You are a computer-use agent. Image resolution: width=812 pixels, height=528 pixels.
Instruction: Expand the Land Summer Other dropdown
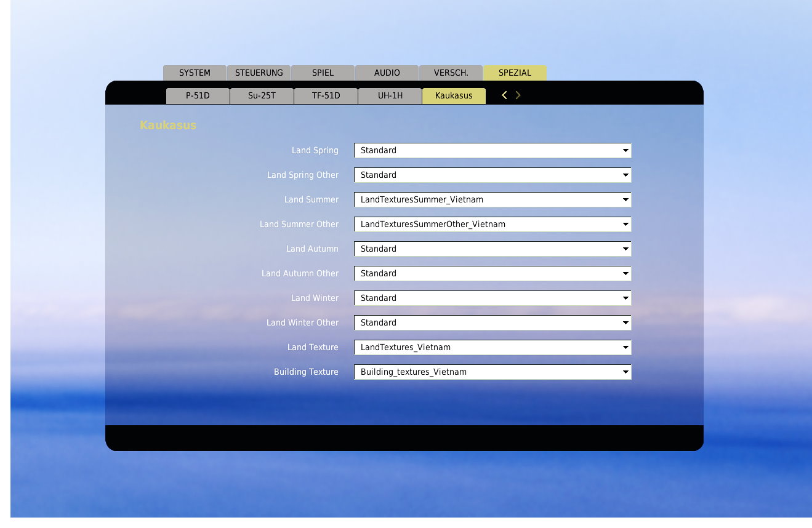coord(492,224)
